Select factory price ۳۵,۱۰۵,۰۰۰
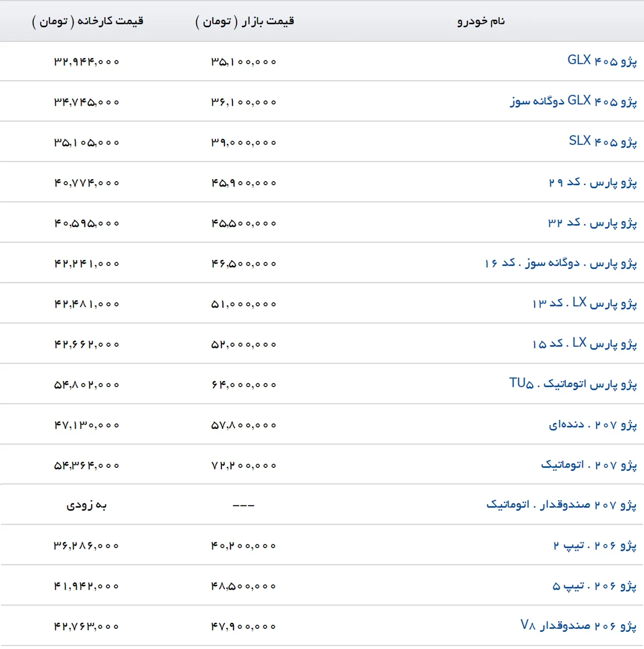The image size is (644, 649). click(87, 142)
